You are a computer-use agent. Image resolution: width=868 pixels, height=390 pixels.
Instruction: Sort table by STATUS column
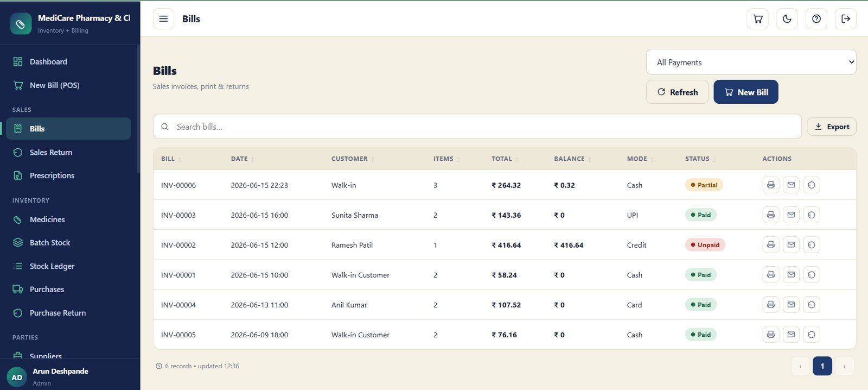point(700,159)
